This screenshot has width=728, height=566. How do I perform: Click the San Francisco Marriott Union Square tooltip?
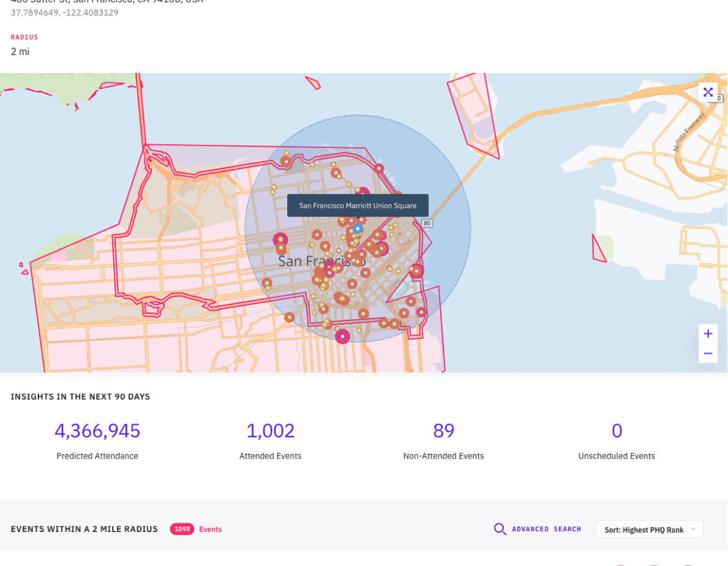(x=357, y=205)
